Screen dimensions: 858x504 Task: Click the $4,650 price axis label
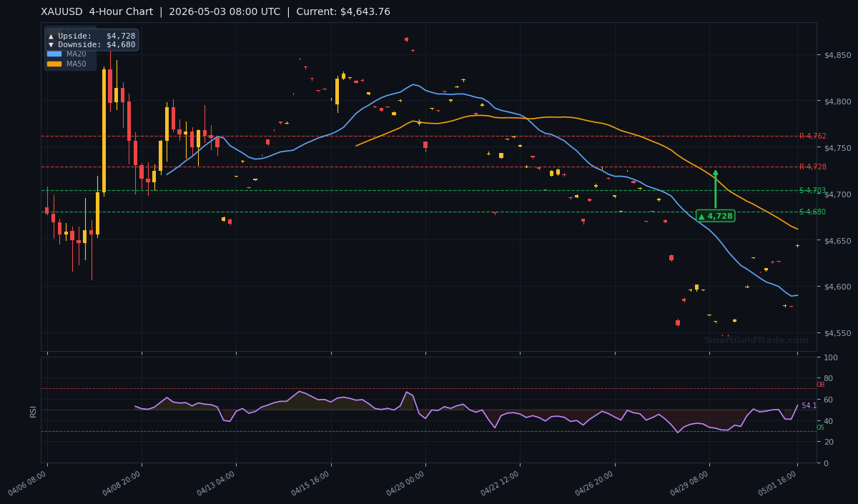click(837, 241)
